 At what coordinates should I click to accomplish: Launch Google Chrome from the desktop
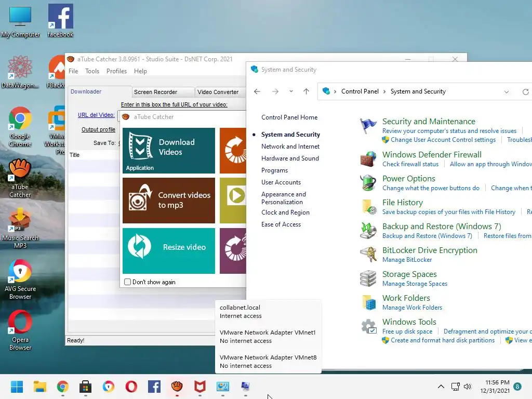20,127
